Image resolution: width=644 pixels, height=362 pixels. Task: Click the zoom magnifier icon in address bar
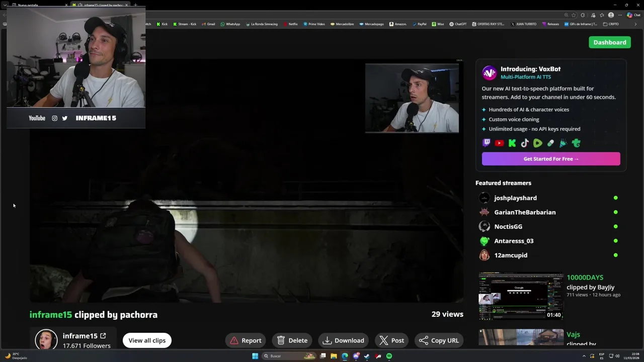pyautogui.click(x=566, y=15)
